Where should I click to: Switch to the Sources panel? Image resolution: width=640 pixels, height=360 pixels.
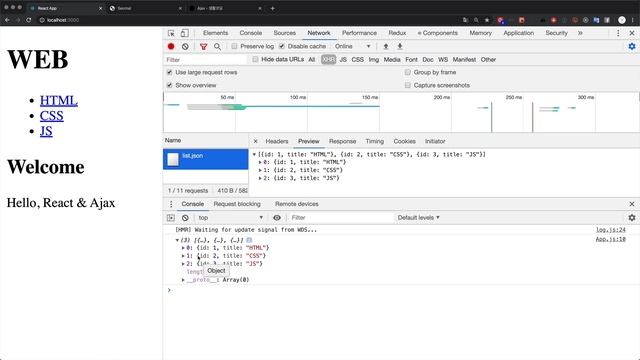[284, 33]
